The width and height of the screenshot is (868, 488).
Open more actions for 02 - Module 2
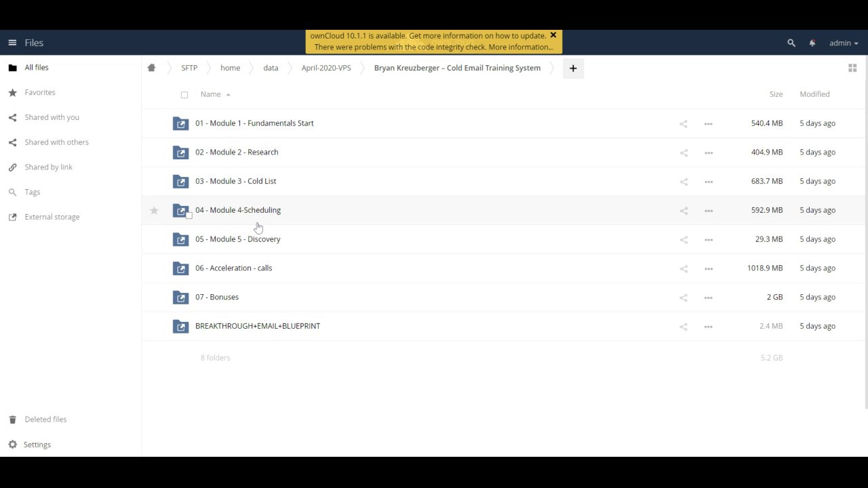click(709, 153)
